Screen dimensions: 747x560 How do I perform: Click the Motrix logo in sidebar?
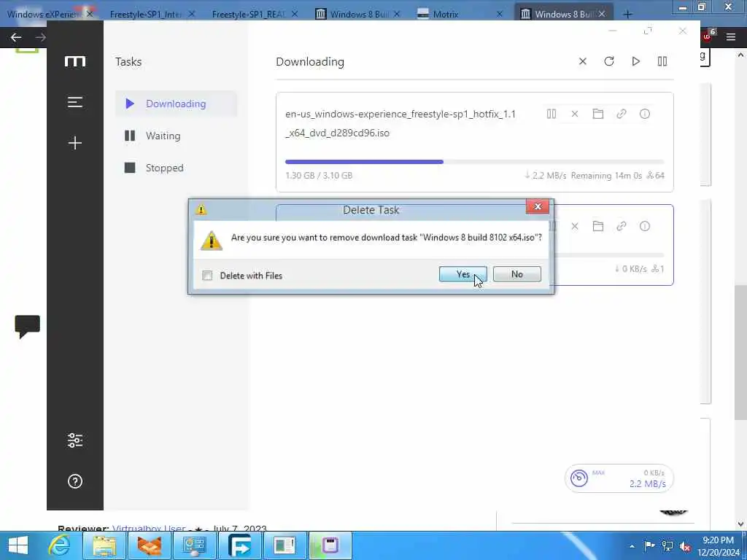(x=75, y=61)
